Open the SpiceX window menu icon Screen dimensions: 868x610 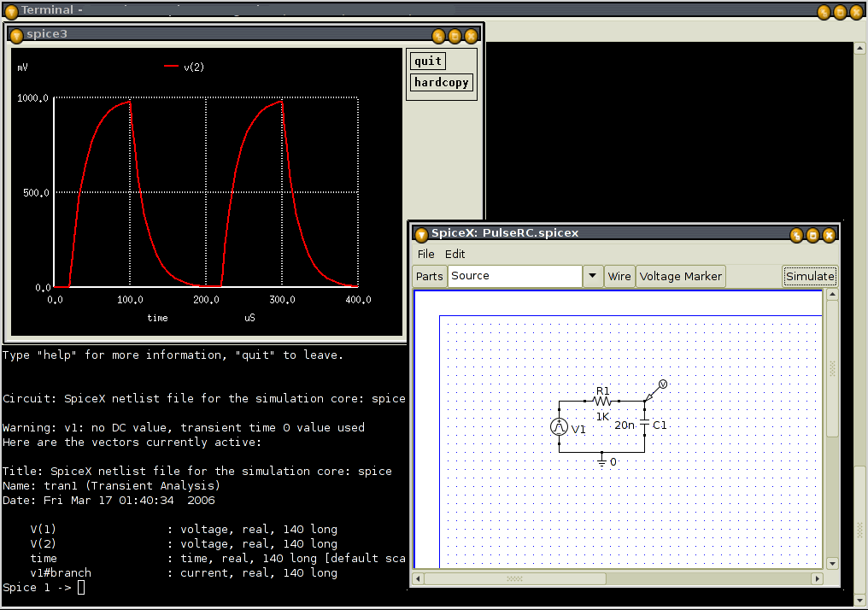tap(421, 234)
